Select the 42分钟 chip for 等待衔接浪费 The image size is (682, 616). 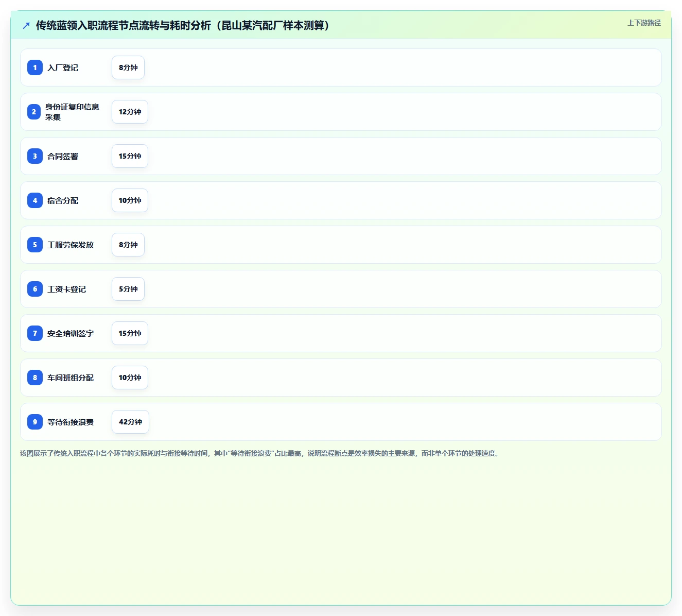(x=130, y=422)
